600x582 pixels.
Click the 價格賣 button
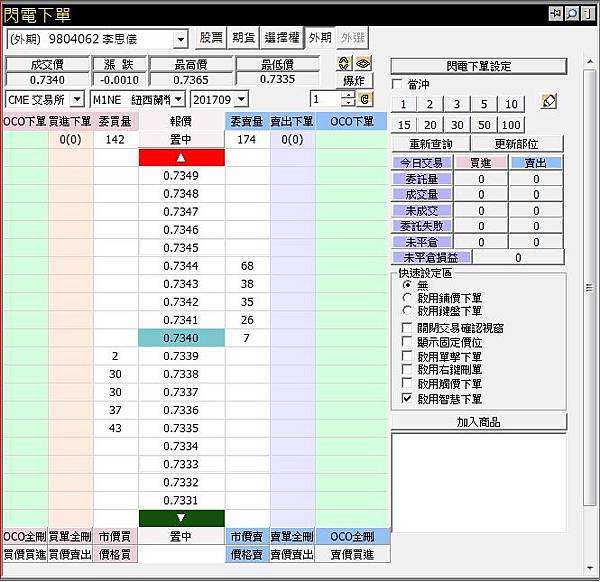(247, 554)
